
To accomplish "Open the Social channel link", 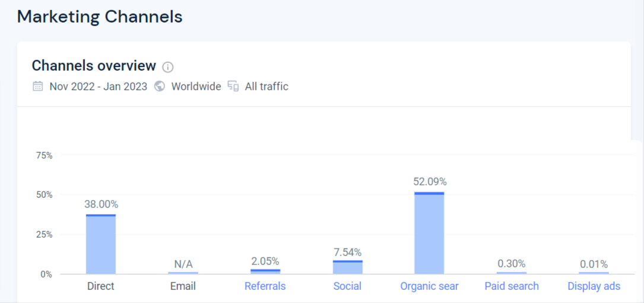I will pyautogui.click(x=347, y=286).
